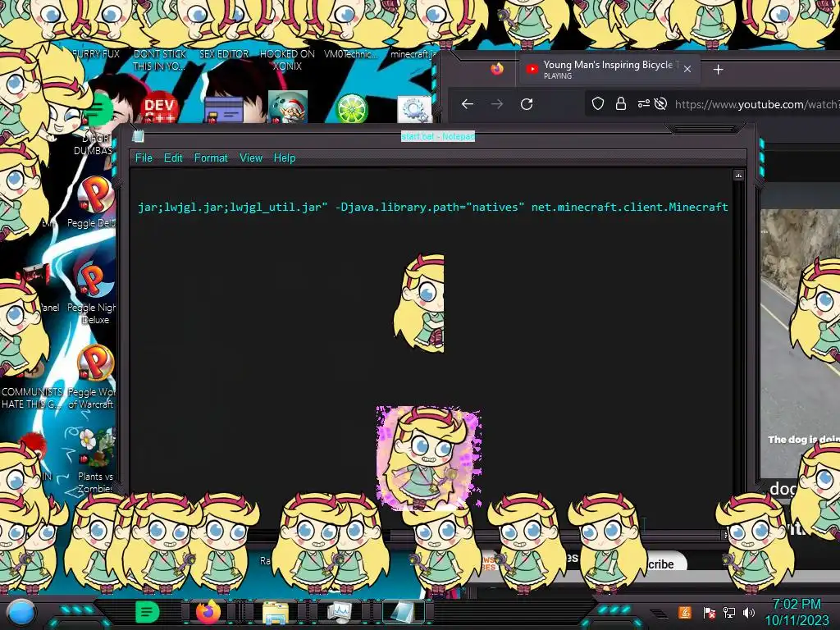Click the FURRY FUX desktop label
This screenshot has height=630, width=840.
tap(96, 54)
